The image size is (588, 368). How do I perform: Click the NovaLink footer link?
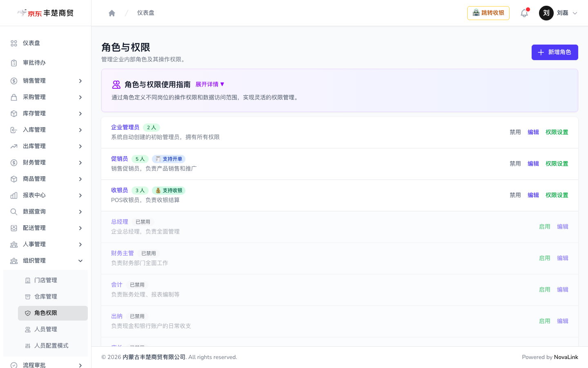566,357
